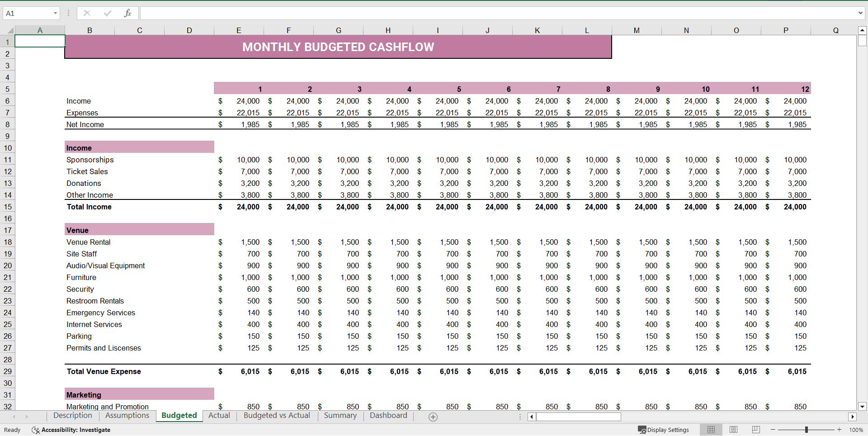Open the Assumptions sheet tab
Image resolution: width=868 pixels, height=436 pixels.
[x=127, y=416]
